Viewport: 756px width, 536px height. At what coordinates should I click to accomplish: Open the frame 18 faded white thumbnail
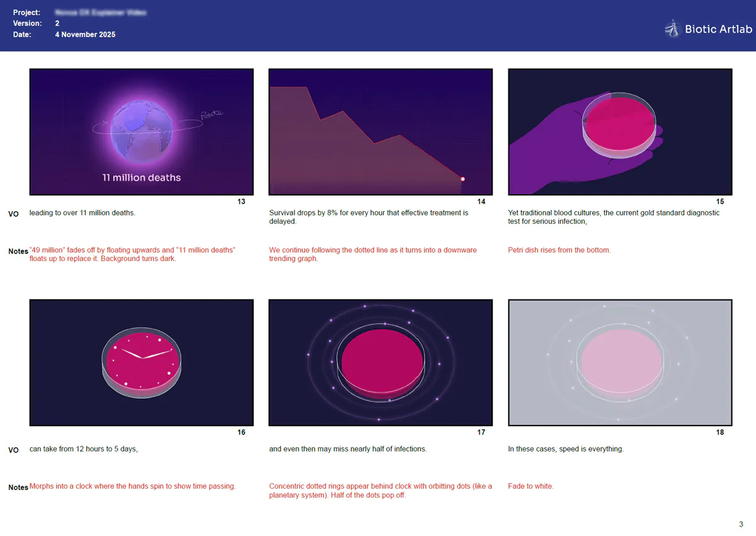point(620,363)
